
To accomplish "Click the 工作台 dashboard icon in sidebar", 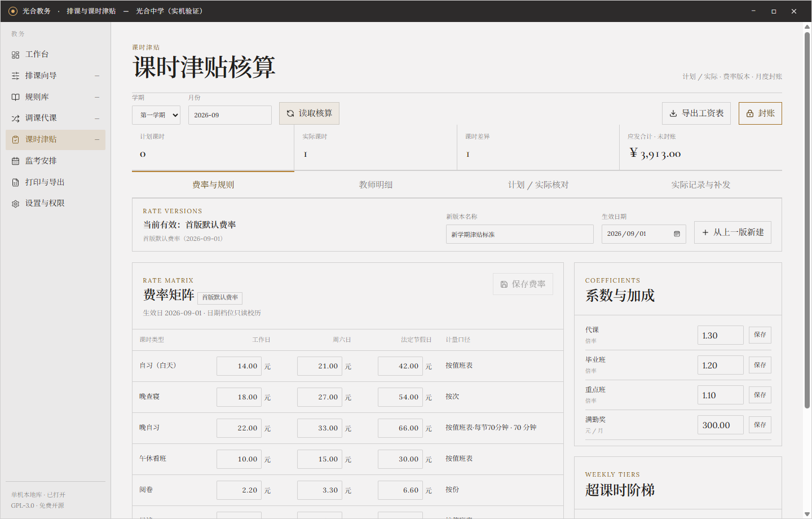I will pos(15,55).
